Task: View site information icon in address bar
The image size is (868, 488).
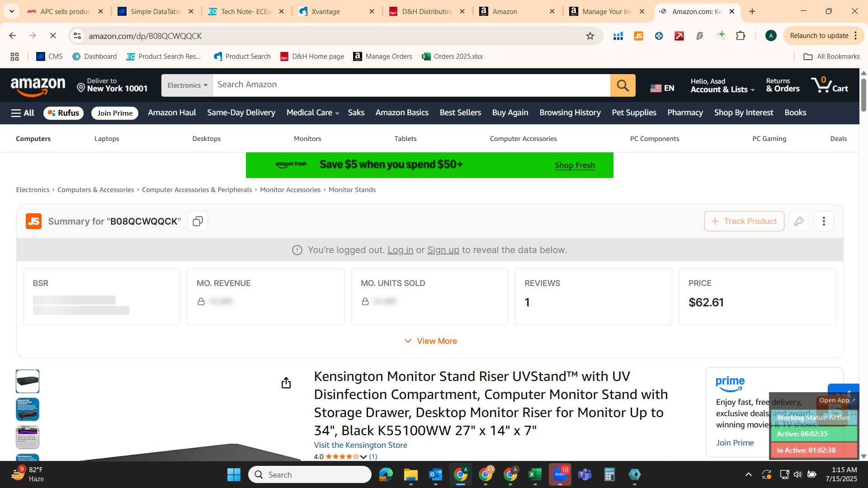Action: point(77,36)
